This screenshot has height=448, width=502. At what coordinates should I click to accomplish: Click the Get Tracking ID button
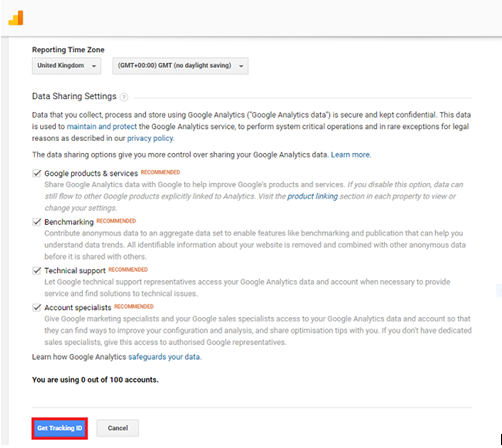tap(60, 428)
